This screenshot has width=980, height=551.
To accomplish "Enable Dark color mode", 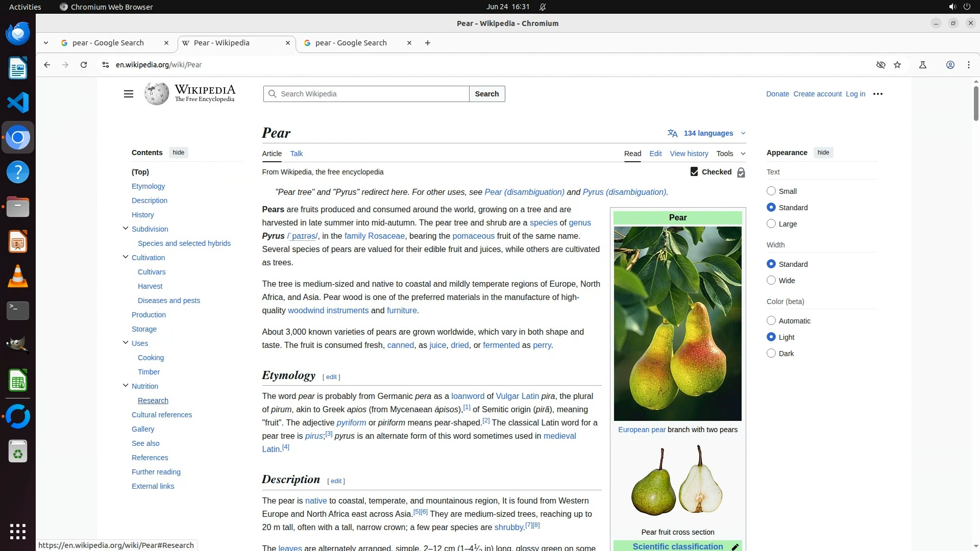I will point(771,354).
